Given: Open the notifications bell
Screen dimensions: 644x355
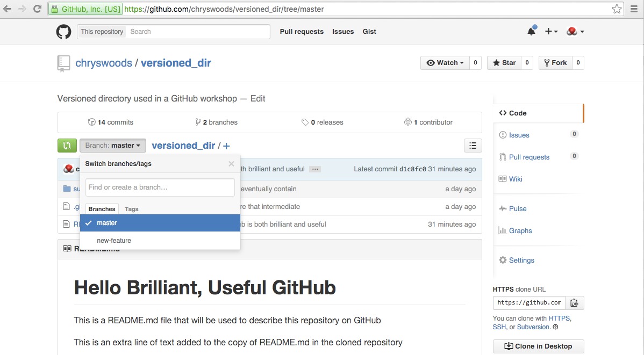Looking at the screenshot, I should pyautogui.click(x=532, y=31).
